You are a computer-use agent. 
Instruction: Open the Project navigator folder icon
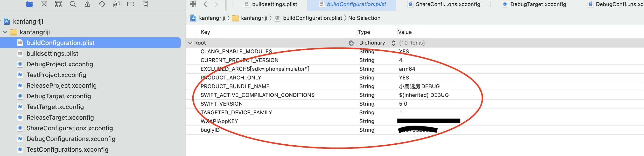pos(29,4)
